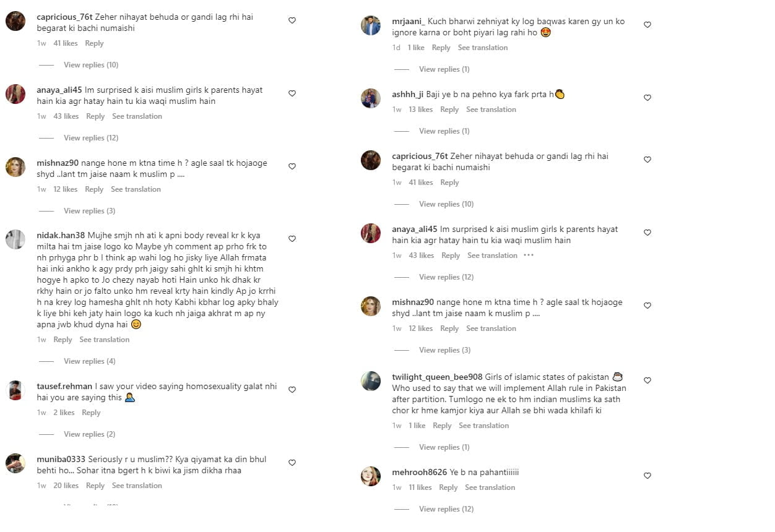This screenshot has height=532, width=775.
Task: Open mehrooh8626 profile avatar
Action: pyautogui.click(x=371, y=476)
